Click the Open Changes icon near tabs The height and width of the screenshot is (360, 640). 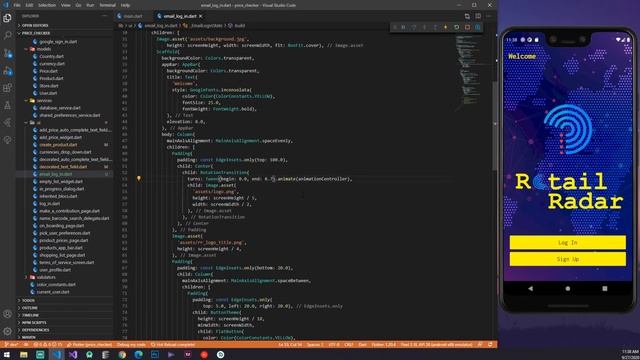tap(467, 16)
